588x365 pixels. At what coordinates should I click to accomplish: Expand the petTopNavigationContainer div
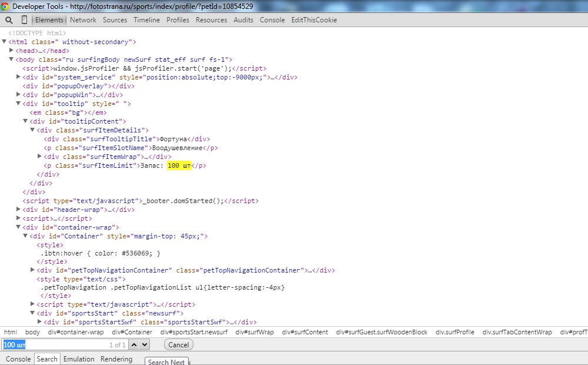tap(32, 270)
